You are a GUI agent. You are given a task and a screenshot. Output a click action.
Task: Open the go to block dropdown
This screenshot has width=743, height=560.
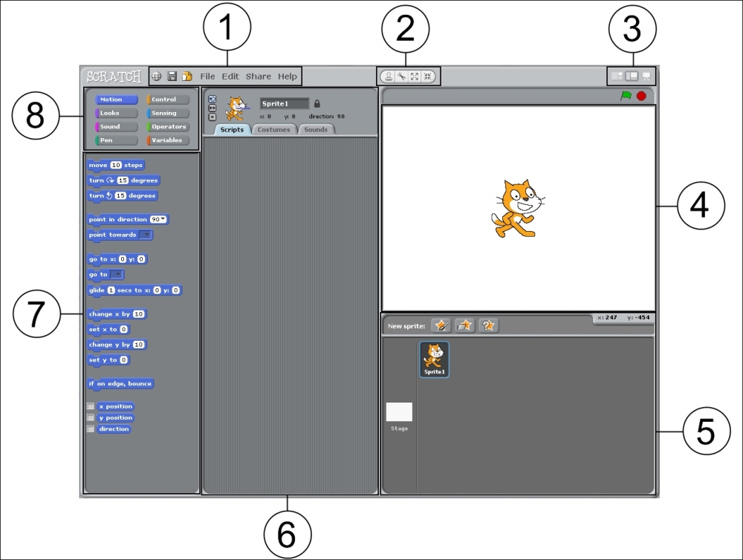(x=117, y=274)
